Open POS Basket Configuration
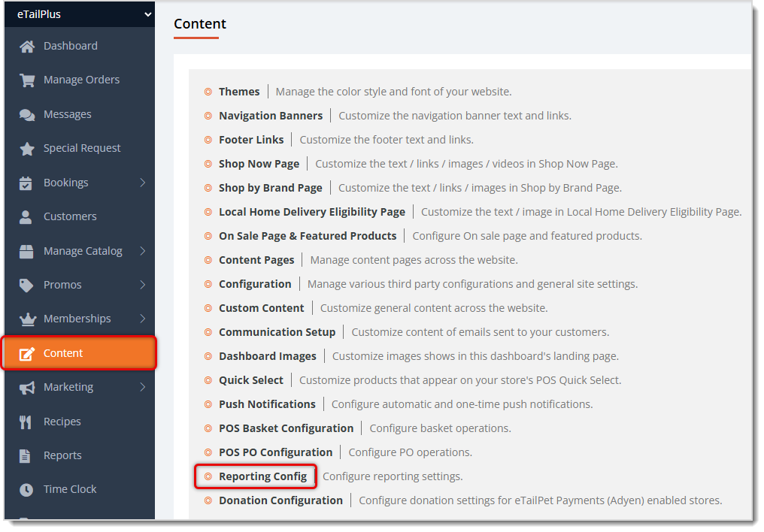 pos(286,428)
